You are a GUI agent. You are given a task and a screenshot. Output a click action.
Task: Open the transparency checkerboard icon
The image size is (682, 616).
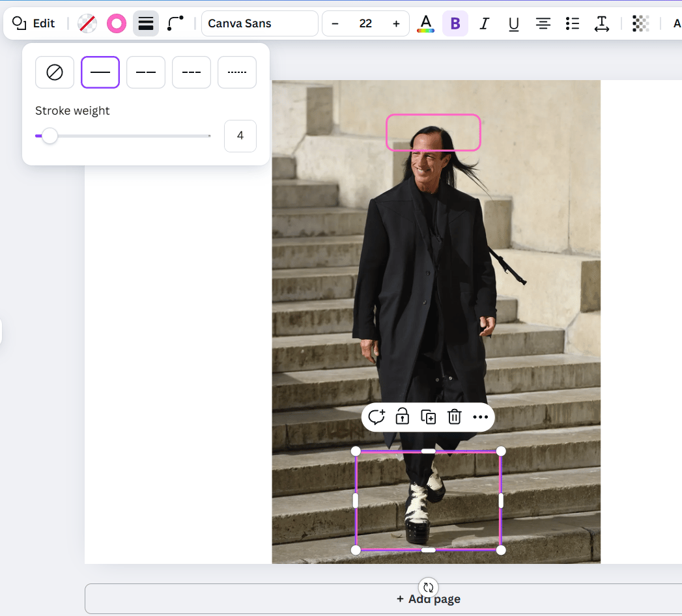(x=640, y=23)
